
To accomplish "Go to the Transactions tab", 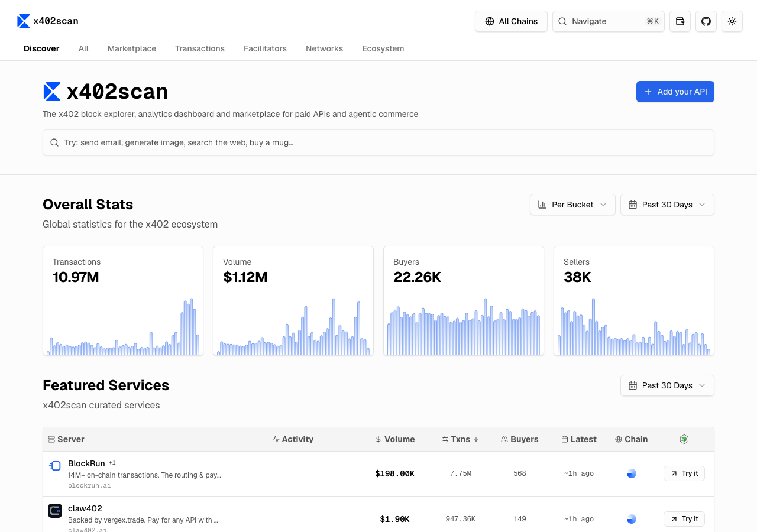I will coord(200,48).
